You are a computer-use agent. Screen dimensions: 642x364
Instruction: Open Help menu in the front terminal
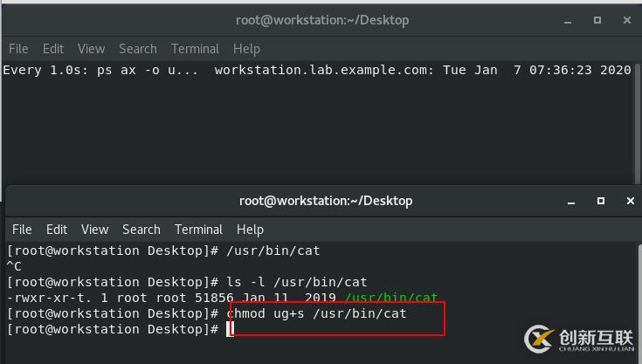coord(250,230)
